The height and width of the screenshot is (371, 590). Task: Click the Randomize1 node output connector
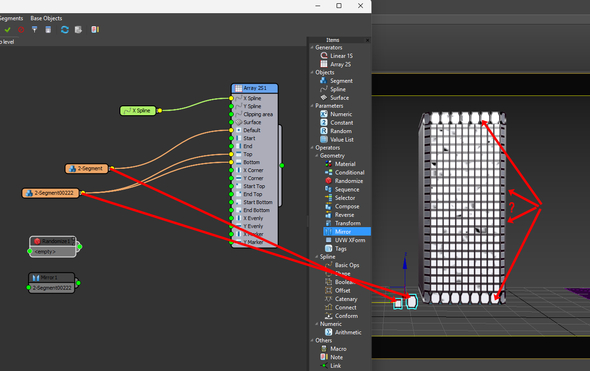click(80, 247)
